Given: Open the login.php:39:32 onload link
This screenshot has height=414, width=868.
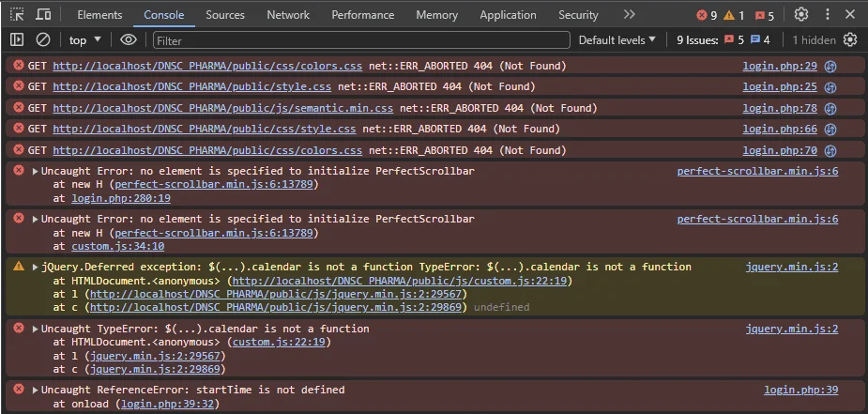Looking at the screenshot, I should coord(167,404).
